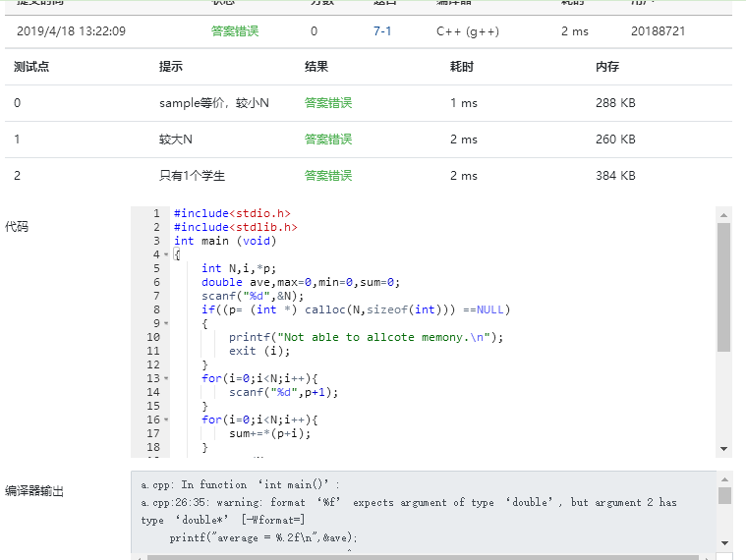The height and width of the screenshot is (560, 746).
Task: Click the 'double ave,max=0' declaration line
Action: pyautogui.click(x=301, y=282)
